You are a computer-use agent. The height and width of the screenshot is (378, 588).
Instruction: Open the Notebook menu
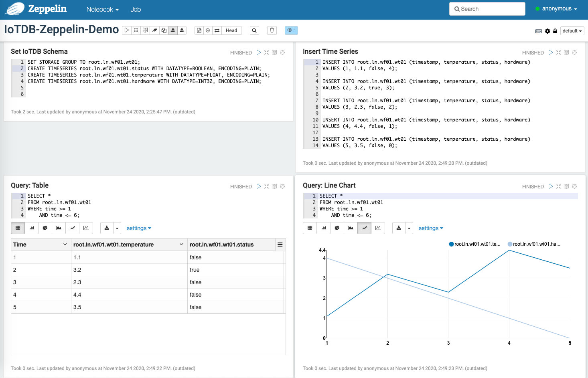(x=101, y=9)
